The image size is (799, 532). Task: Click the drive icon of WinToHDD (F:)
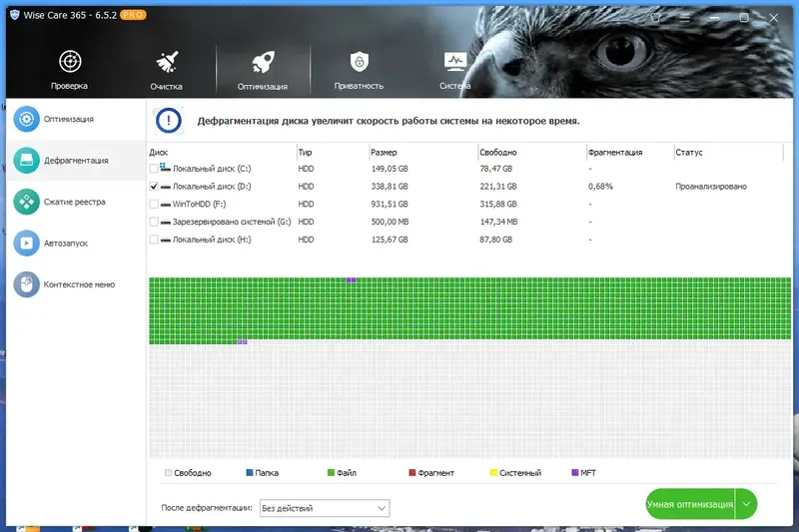point(166,205)
